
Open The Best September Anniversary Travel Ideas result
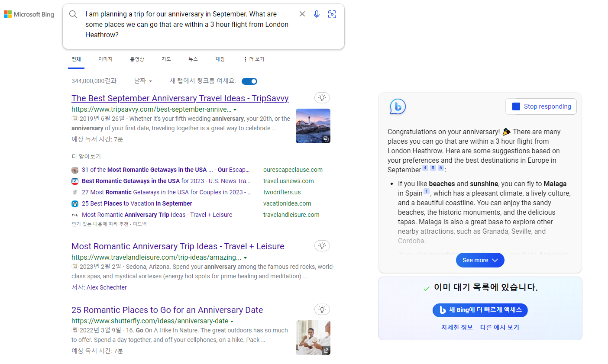coord(180,98)
